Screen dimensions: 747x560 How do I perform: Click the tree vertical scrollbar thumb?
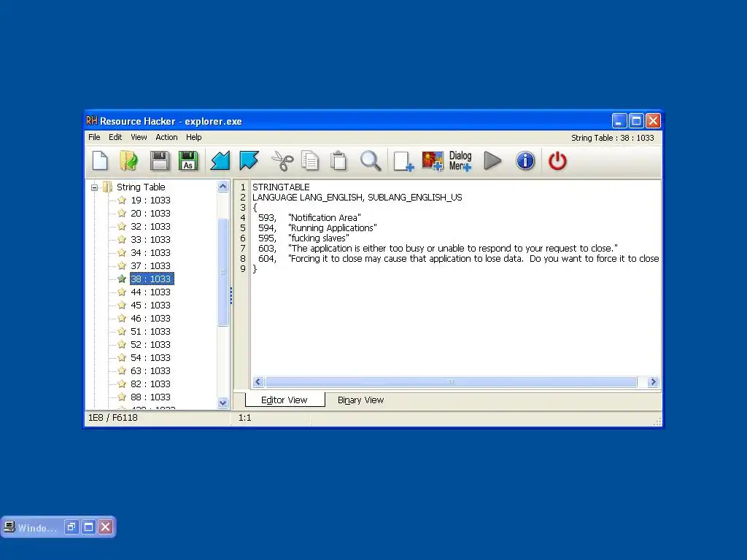tap(222, 273)
